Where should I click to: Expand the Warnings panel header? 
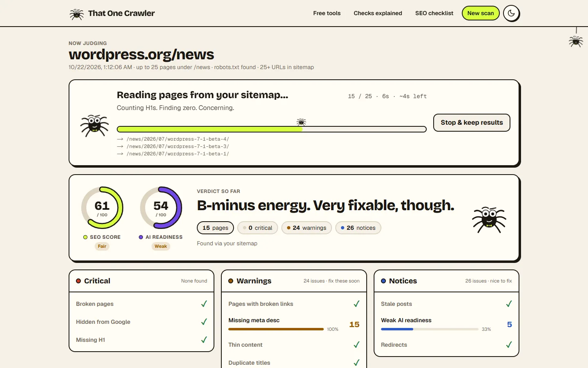294,281
